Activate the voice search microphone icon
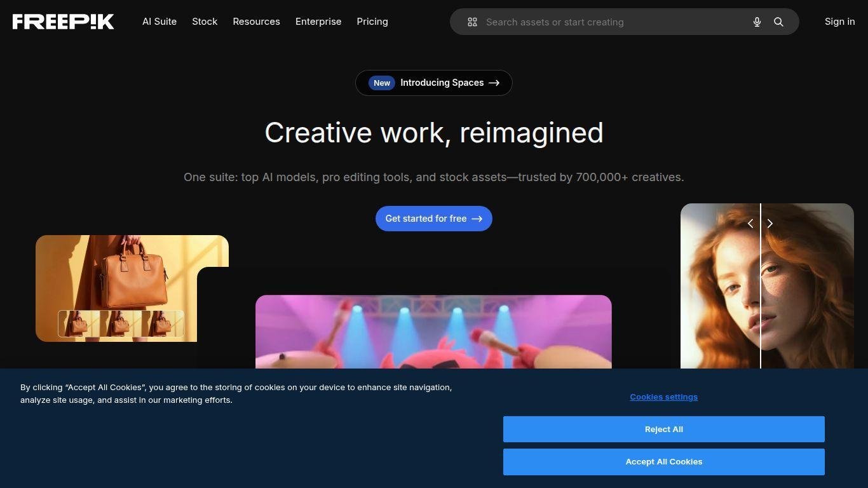 (757, 22)
